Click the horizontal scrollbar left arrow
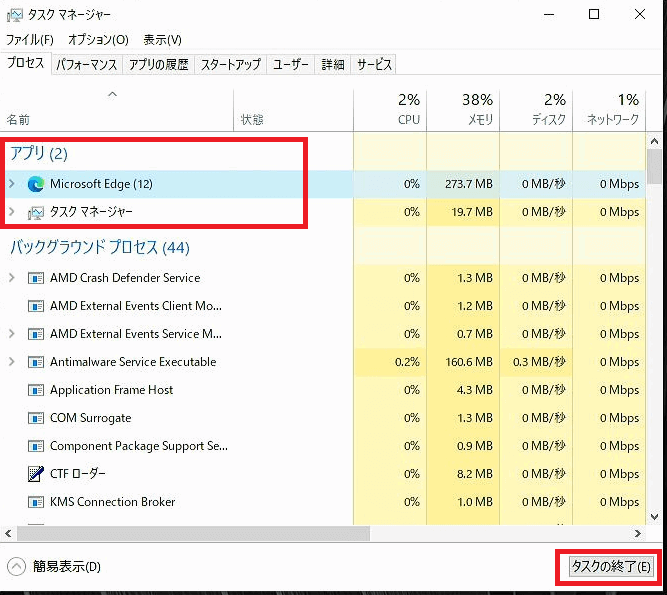 [x=8, y=533]
